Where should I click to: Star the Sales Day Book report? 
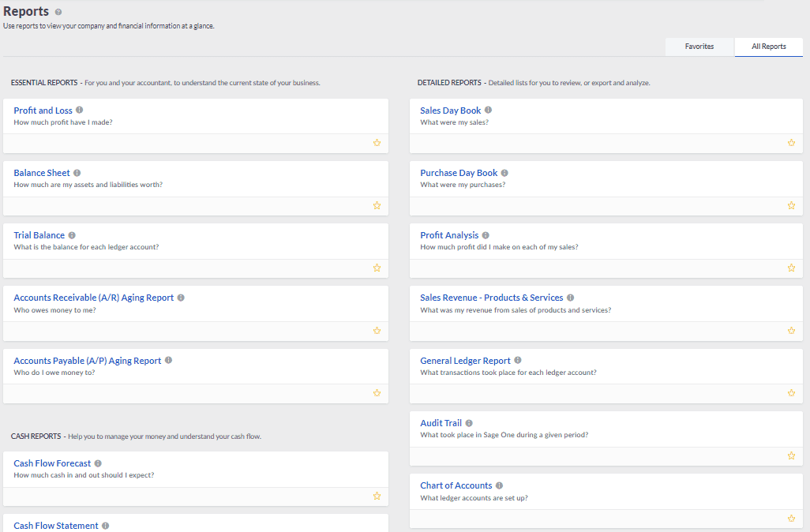tap(791, 143)
